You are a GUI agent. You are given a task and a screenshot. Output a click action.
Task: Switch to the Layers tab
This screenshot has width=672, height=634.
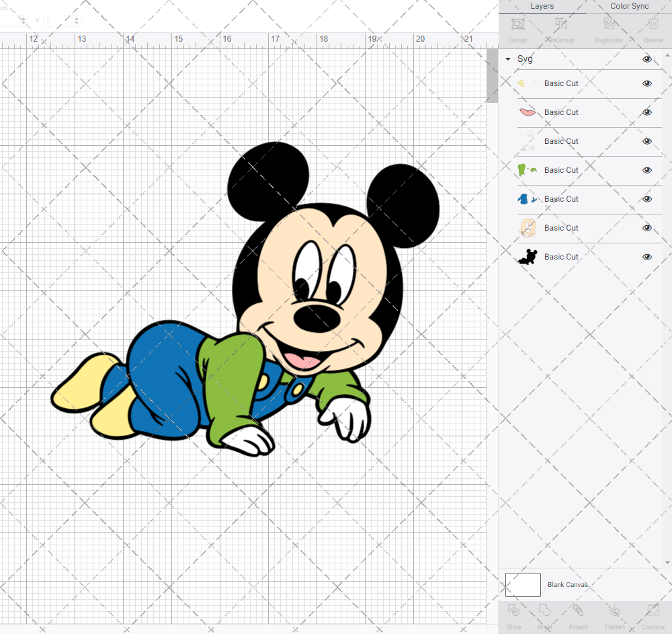pos(542,7)
